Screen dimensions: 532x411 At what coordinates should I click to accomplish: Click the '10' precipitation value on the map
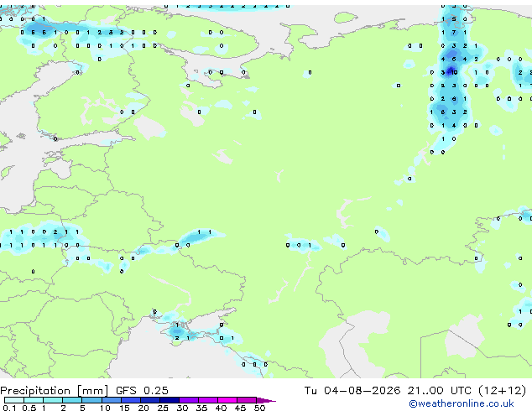coord(454,72)
